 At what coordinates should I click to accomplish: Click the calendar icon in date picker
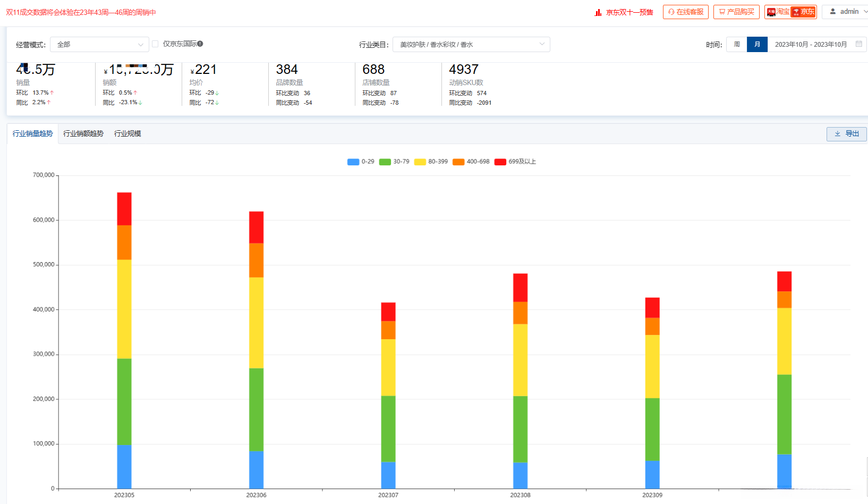(x=859, y=44)
